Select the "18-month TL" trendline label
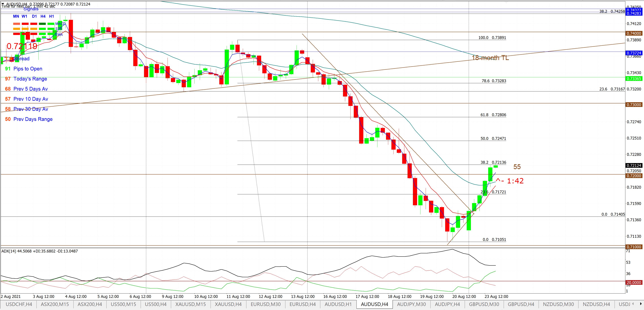This screenshot has width=644, height=310. point(490,58)
